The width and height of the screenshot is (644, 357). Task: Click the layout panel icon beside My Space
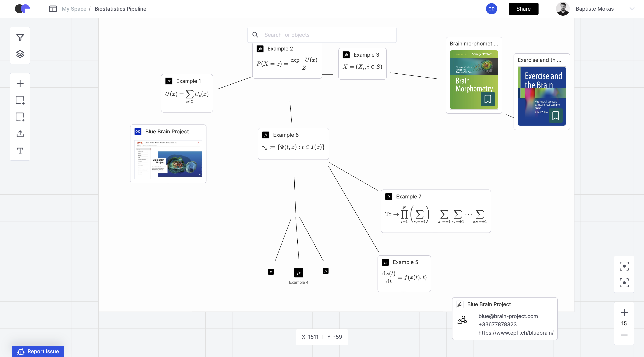(x=53, y=9)
